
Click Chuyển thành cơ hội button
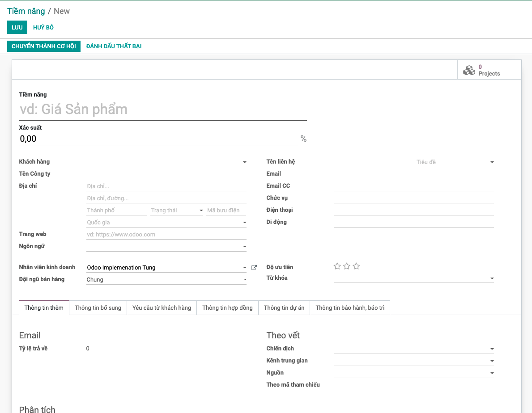pos(44,46)
